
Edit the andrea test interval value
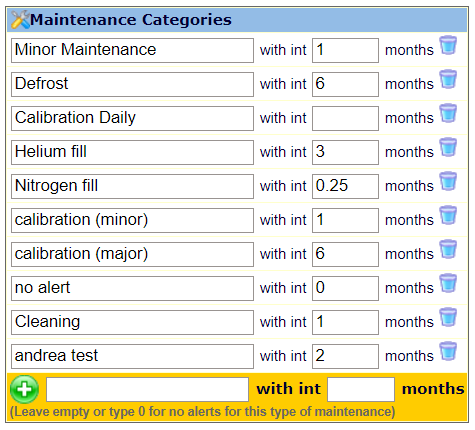[x=345, y=356]
